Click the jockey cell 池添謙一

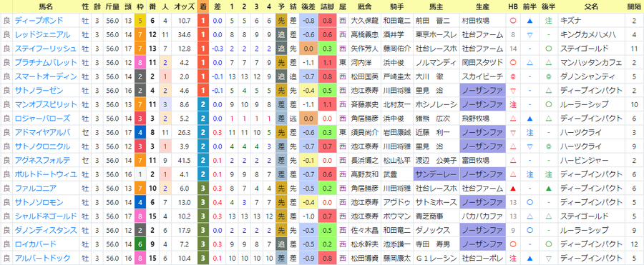(x=396, y=244)
